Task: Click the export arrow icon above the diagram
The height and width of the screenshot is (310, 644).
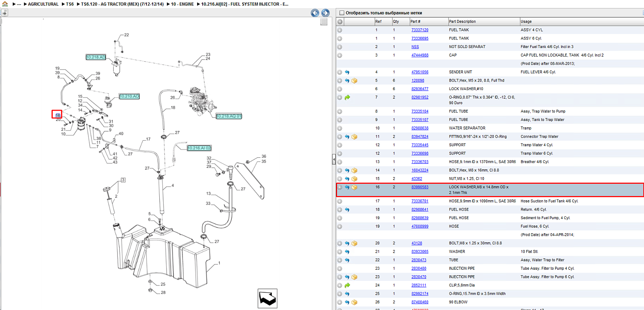Action: 5,13
